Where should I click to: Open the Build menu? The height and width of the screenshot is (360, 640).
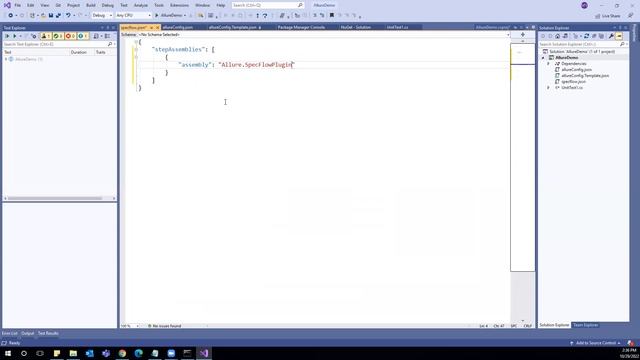coord(91,5)
